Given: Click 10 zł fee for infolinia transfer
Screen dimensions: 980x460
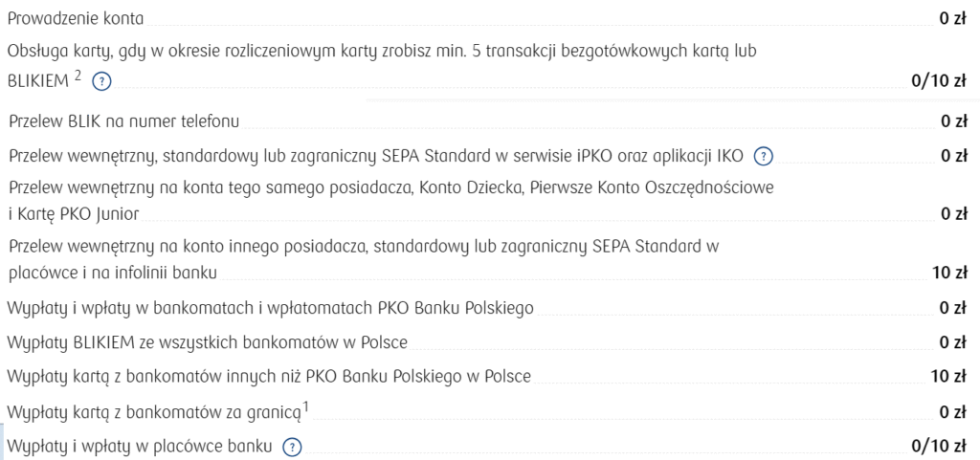Looking at the screenshot, I should coord(948,274).
